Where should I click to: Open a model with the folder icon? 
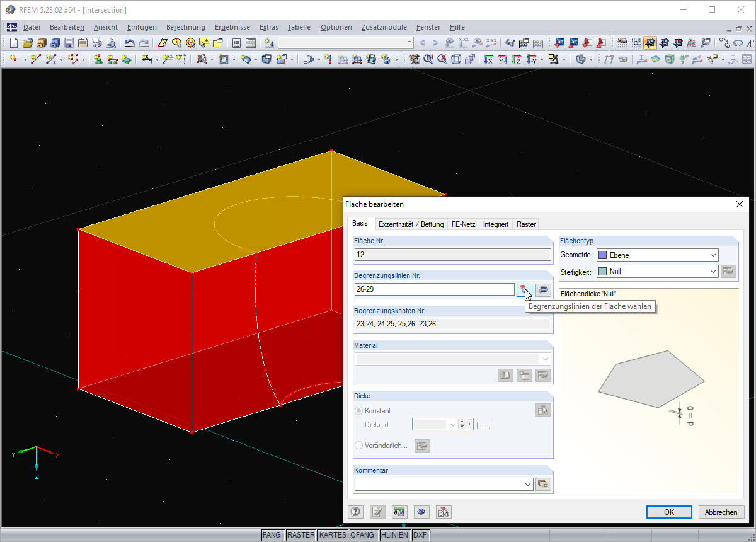(x=28, y=43)
